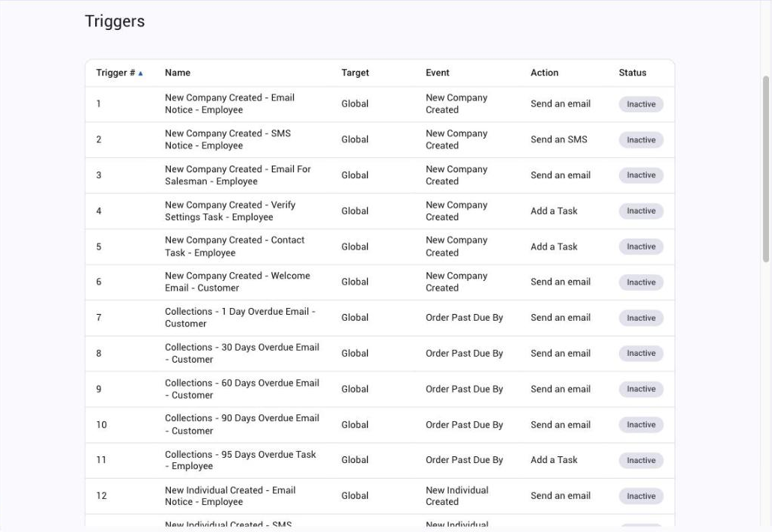Image resolution: width=772 pixels, height=532 pixels.
Task: Click "New Company Created - Welcome Email - Customer"
Action: tap(238, 282)
